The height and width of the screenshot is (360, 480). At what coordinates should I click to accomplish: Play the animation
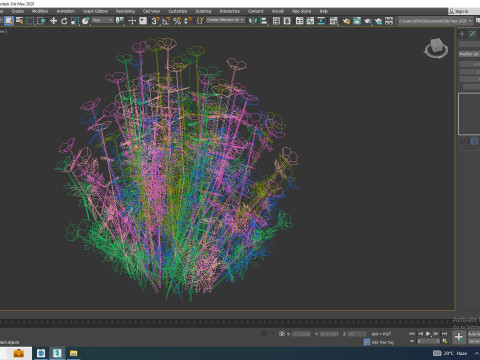(428, 333)
